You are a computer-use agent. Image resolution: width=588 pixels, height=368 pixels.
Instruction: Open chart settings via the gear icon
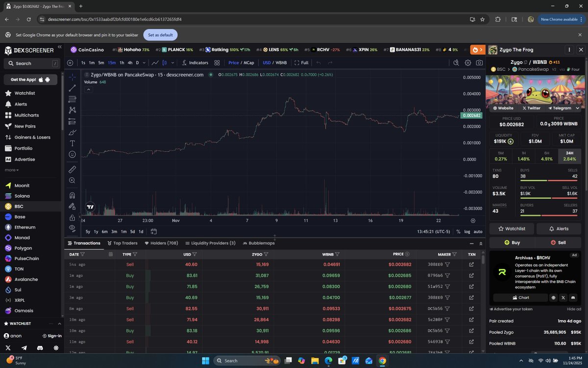(467, 63)
